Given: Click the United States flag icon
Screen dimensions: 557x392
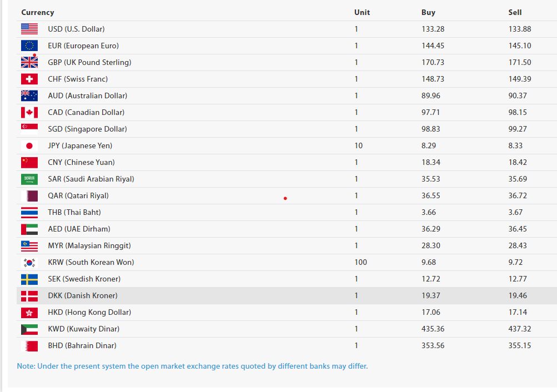Looking at the screenshot, I should pyautogui.click(x=29, y=29).
